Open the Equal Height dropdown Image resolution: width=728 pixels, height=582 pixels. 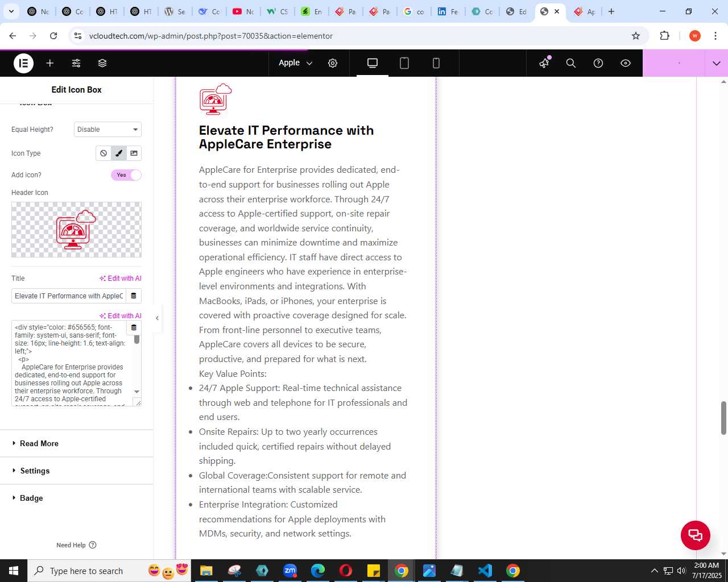pos(107,130)
